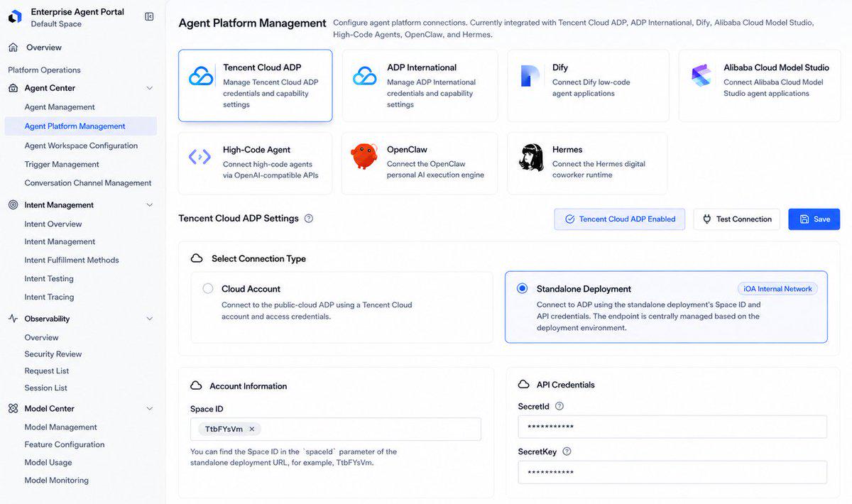Viewport: 852px width, 504px height.
Task: Click the help icon next to SecretKey
Action: 567,451
